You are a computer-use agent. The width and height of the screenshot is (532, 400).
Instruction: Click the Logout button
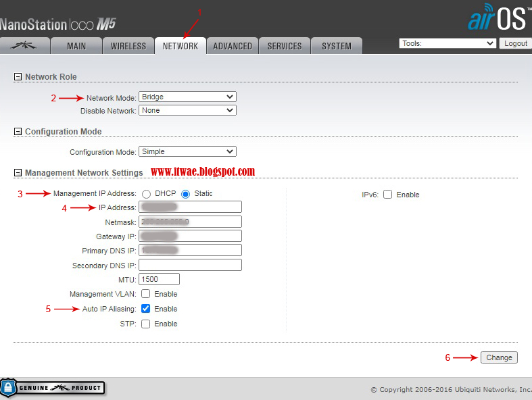(515, 43)
